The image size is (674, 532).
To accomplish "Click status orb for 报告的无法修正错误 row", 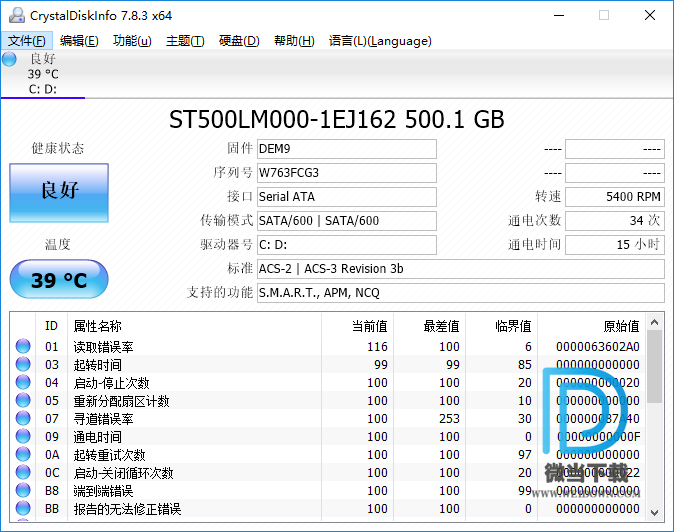I will coord(23,508).
